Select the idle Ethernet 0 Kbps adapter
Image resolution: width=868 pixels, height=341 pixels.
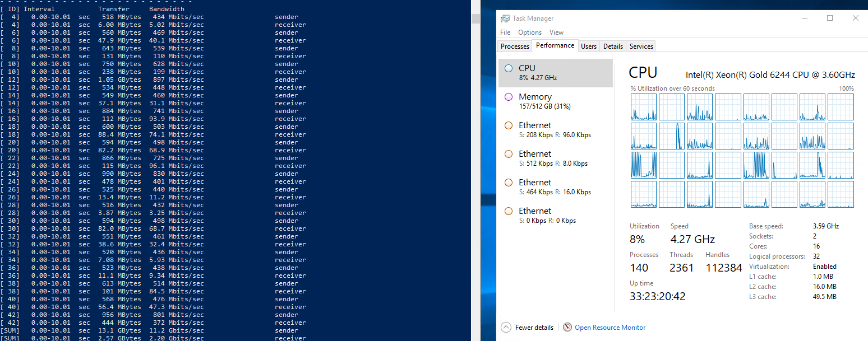point(555,216)
